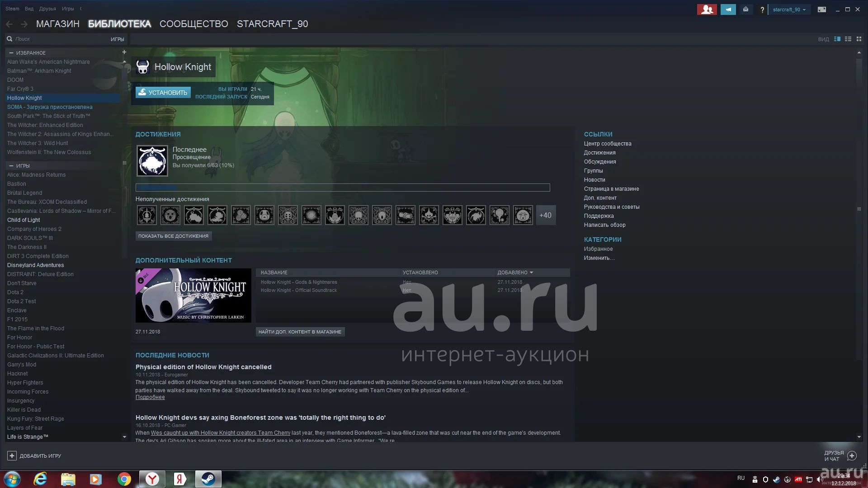Click Показать все достижения button
Image resolution: width=868 pixels, height=488 pixels.
point(173,236)
